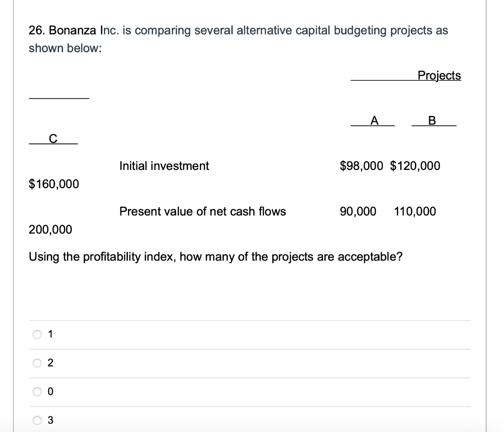Click the Present value of net cash flows label
This screenshot has height=432, width=504.
203,211
